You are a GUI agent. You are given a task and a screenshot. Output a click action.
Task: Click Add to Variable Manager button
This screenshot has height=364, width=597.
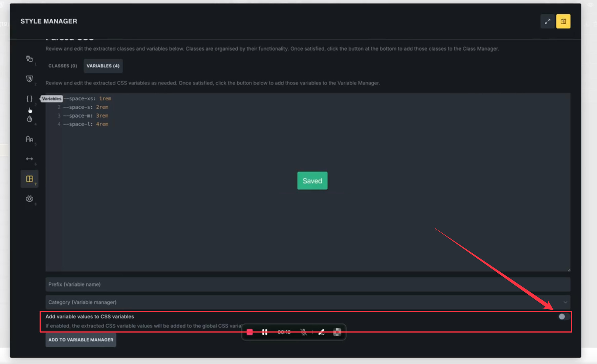click(x=81, y=340)
